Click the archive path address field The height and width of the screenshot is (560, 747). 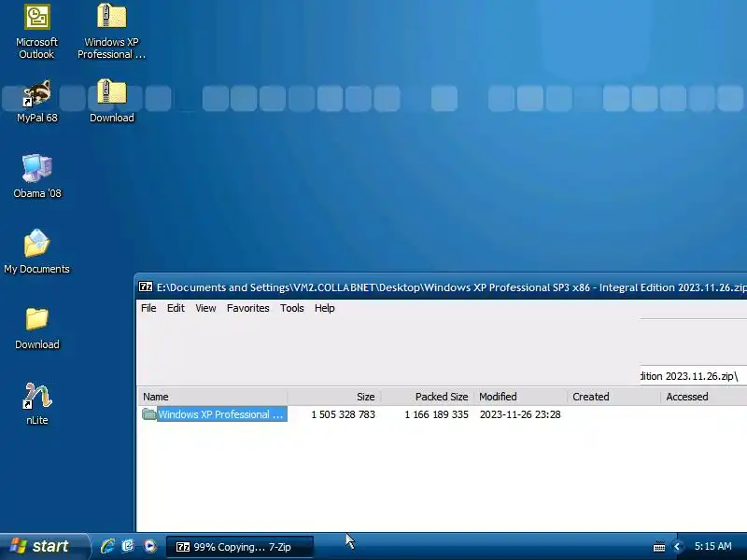point(693,376)
